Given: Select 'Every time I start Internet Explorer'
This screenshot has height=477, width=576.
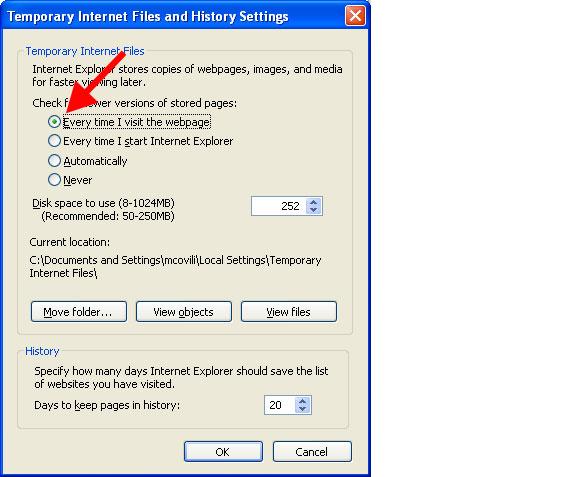Looking at the screenshot, I should [54, 141].
